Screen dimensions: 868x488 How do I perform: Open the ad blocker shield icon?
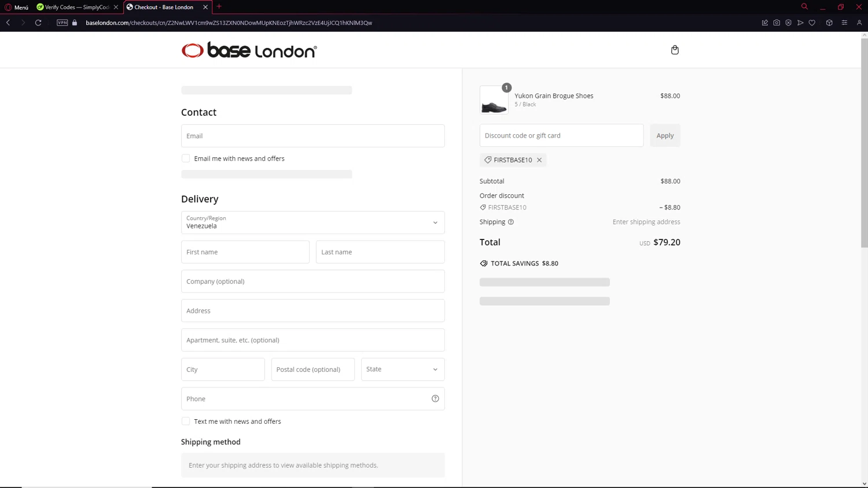788,23
